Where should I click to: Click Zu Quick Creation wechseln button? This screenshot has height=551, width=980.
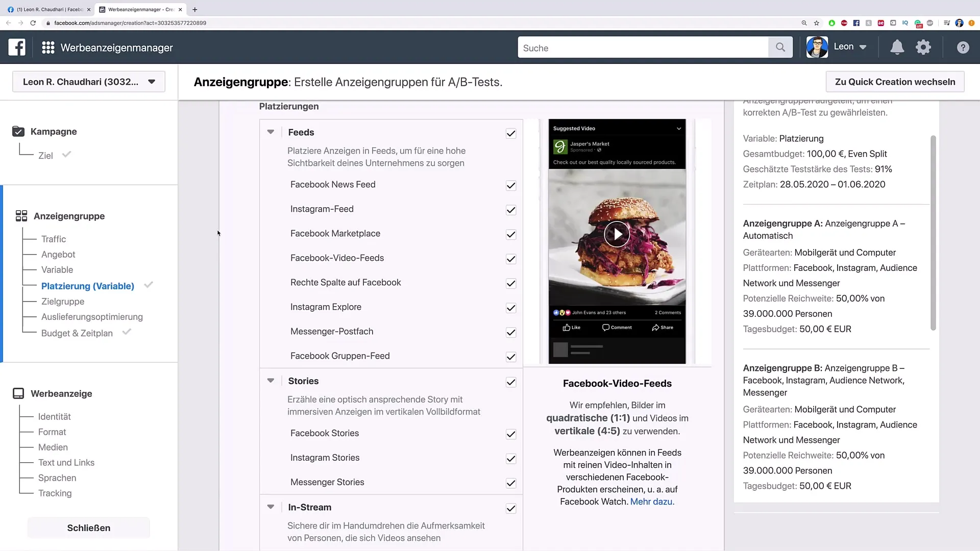pyautogui.click(x=895, y=82)
